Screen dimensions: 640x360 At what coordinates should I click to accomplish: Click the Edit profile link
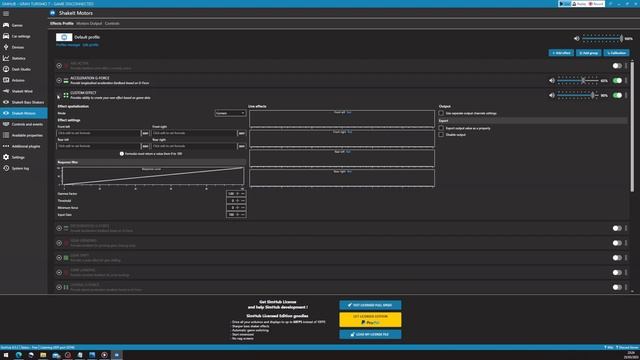tap(91, 45)
